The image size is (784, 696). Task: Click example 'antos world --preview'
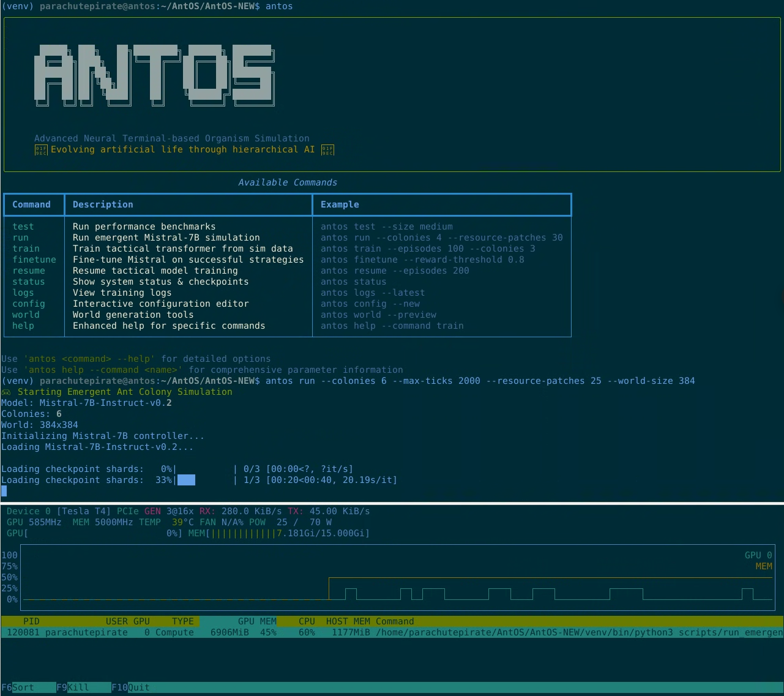[x=378, y=315]
